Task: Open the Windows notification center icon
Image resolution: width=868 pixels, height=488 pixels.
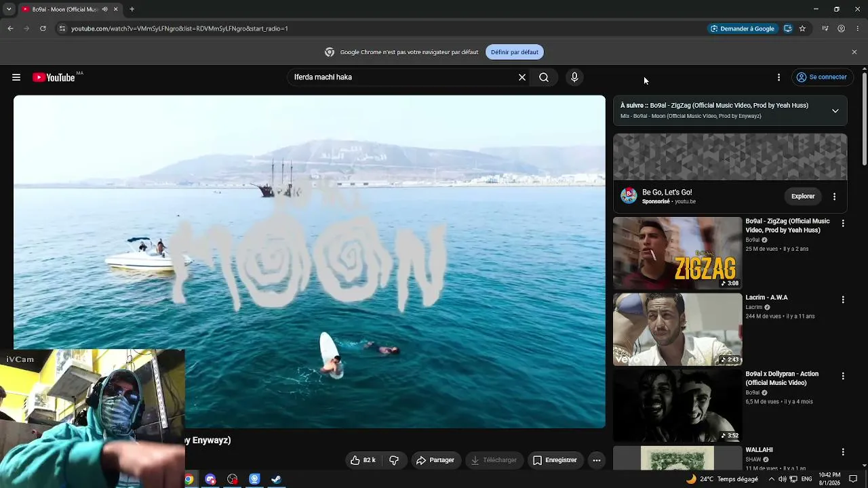Action: (853, 479)
